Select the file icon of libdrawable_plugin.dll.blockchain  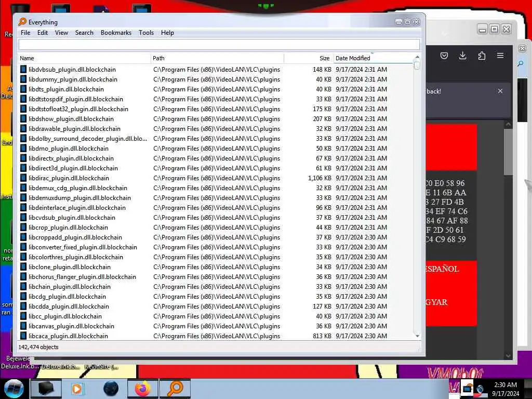coord(23,129)
